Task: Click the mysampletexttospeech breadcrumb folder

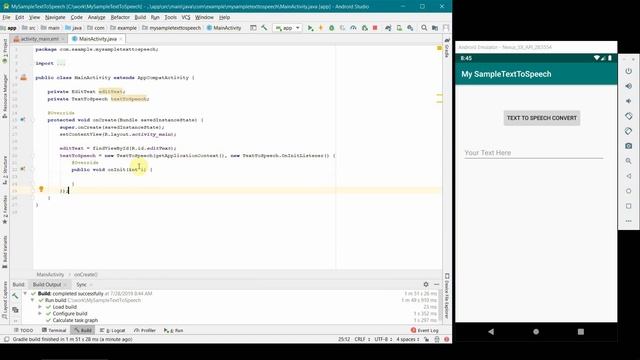Action: [172, 28]
